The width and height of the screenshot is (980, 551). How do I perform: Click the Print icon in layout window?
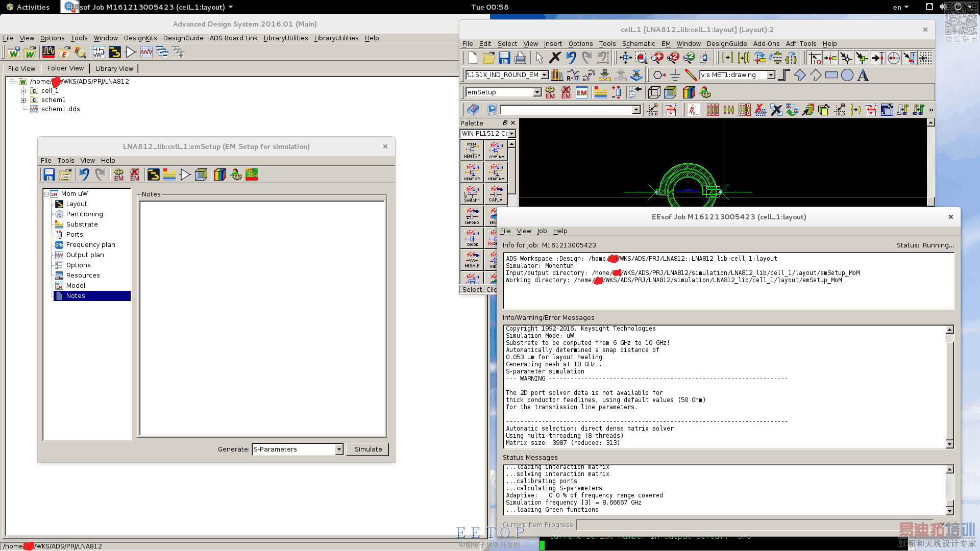[520, 58]
